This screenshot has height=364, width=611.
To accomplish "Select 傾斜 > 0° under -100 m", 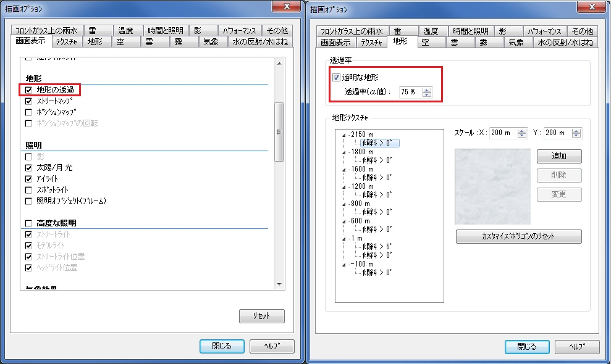I will pos(377,273).
